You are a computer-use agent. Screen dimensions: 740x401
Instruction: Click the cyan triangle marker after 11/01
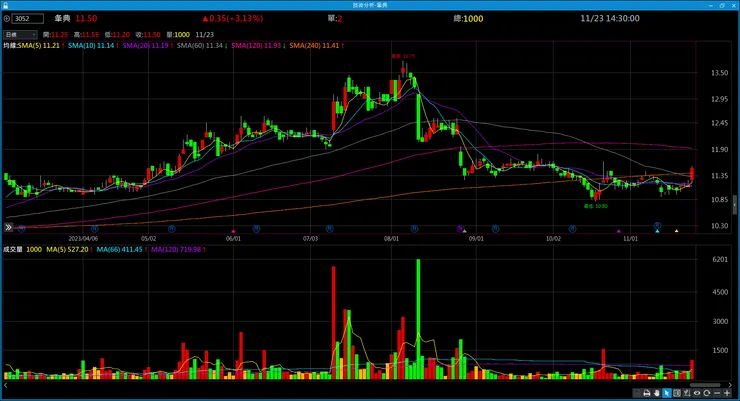657,231
